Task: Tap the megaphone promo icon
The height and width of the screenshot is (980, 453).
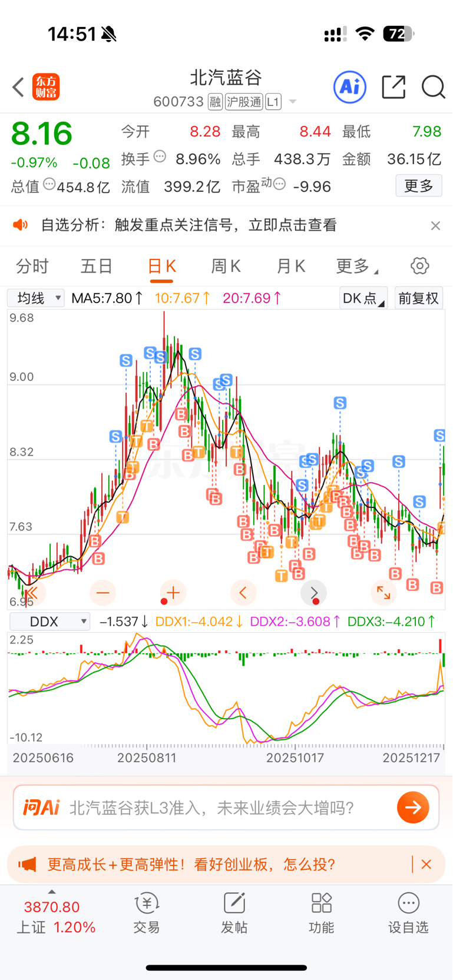Action: pyautogui.click(x=27, y=864)
